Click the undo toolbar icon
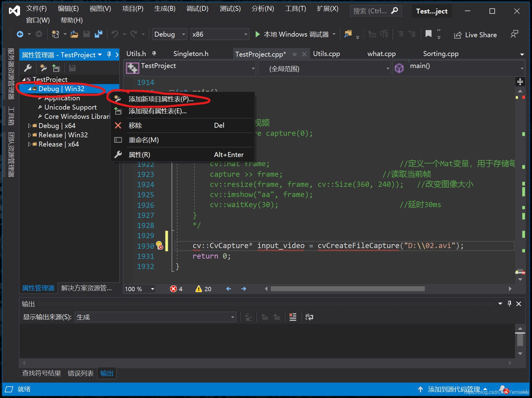Viewport: 532px width, 398px height. [115, 34]
